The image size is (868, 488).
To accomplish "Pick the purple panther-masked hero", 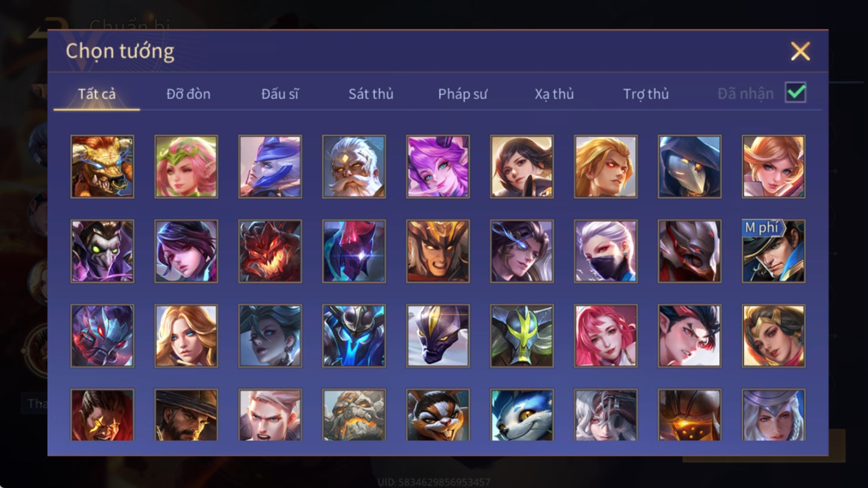I will (x=438, y=336).
